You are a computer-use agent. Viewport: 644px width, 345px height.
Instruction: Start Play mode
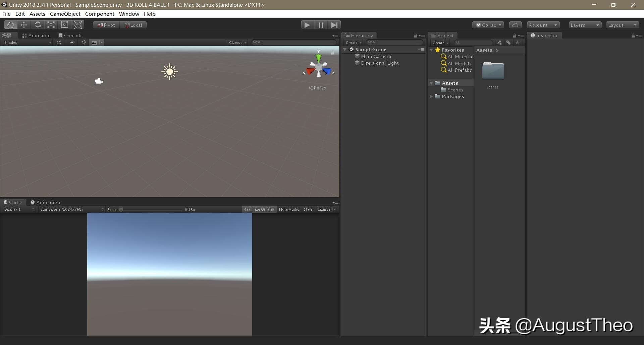(307, 25)
